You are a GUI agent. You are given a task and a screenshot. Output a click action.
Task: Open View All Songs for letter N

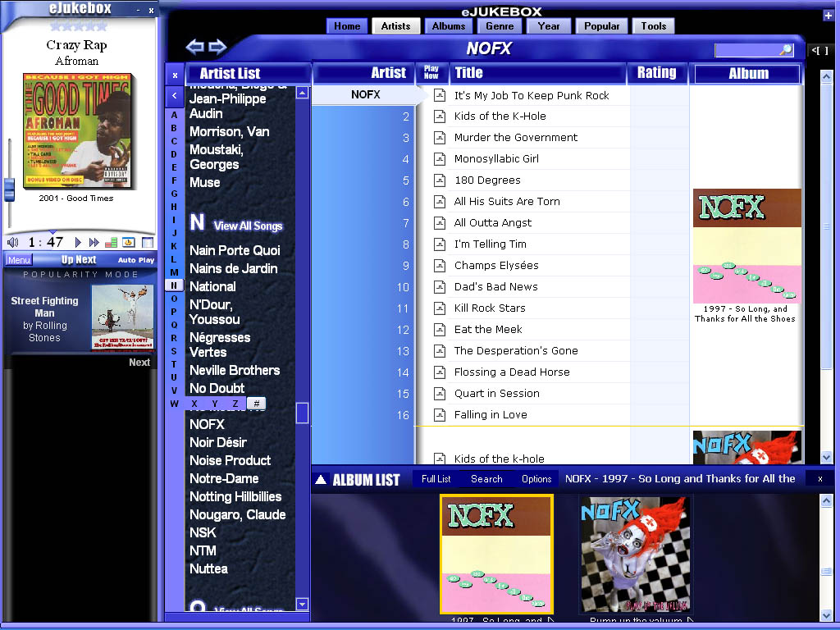(248, 226)
